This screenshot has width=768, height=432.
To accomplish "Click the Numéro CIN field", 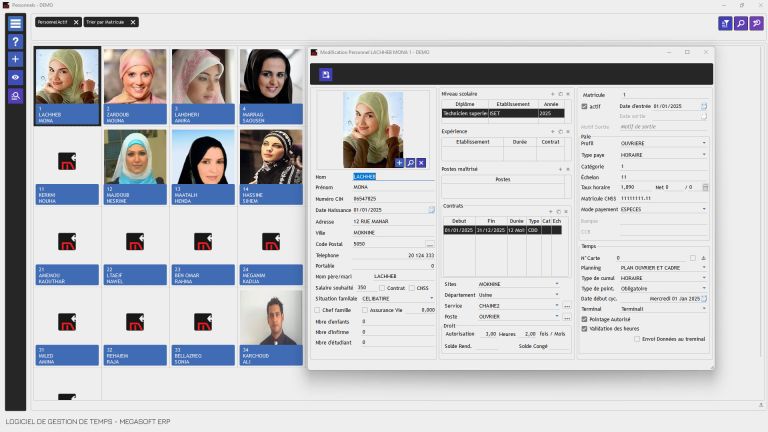I will (393, 199).
